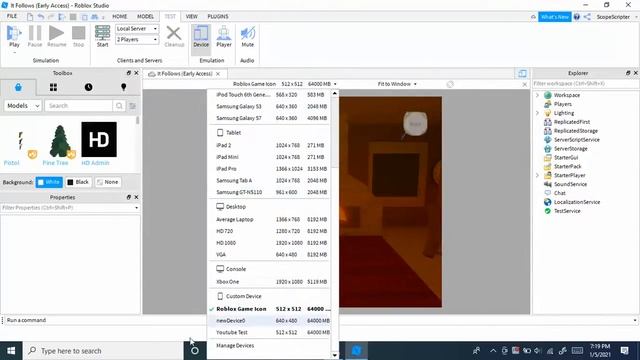The height and width of the screenshot is (360, 640).
Task: Expand the StarterPlayer tree node
Action: click(x=538, y=175)
